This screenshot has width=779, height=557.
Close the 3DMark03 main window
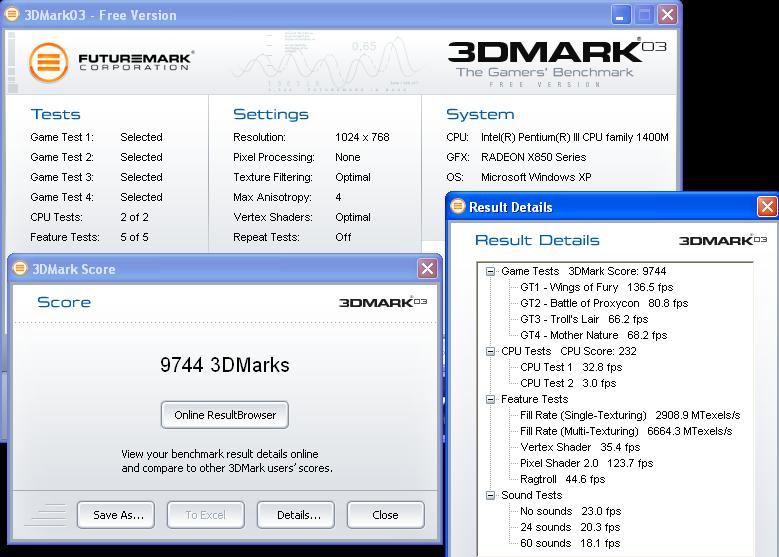click(x=668, y=15)
